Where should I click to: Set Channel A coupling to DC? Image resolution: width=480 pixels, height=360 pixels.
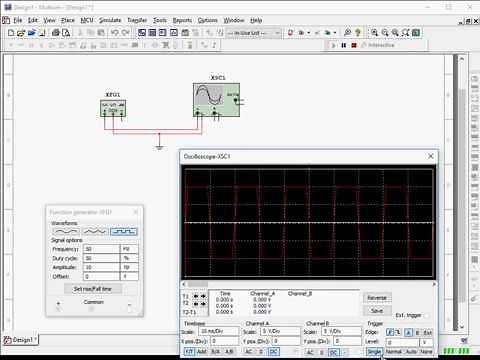pos(273,352)
